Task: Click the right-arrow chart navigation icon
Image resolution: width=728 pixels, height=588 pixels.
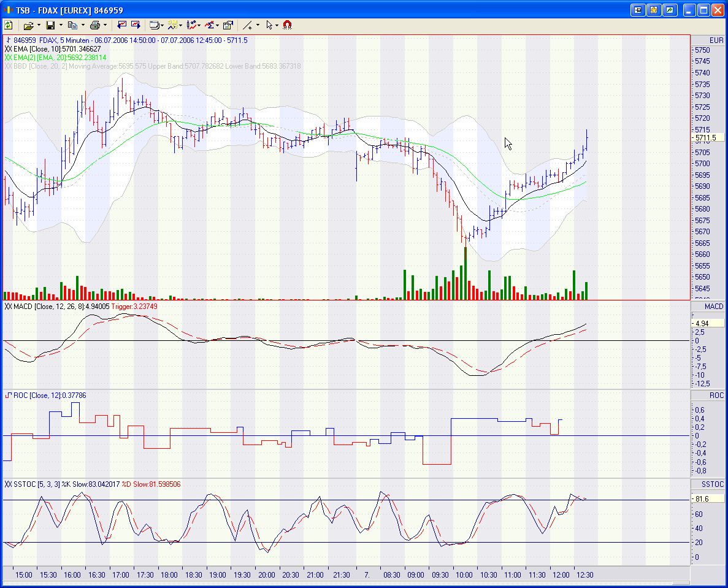Action: 136,25
